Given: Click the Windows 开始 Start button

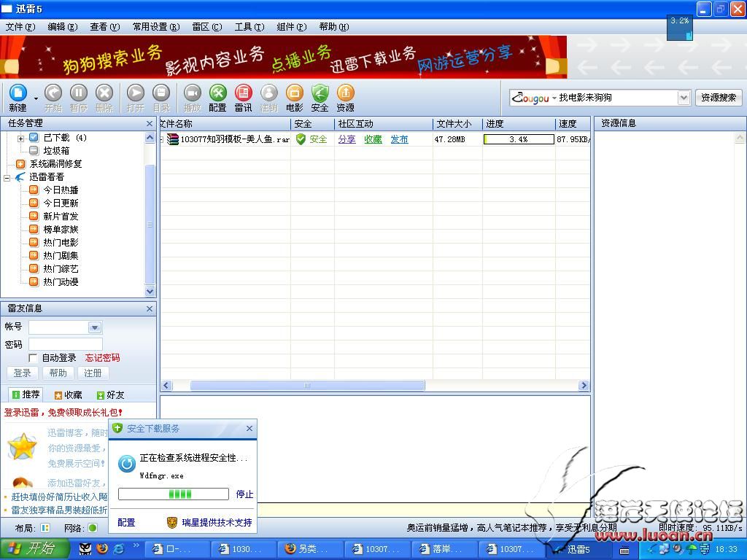Looking at the screenshot, I should coord(34,549).
